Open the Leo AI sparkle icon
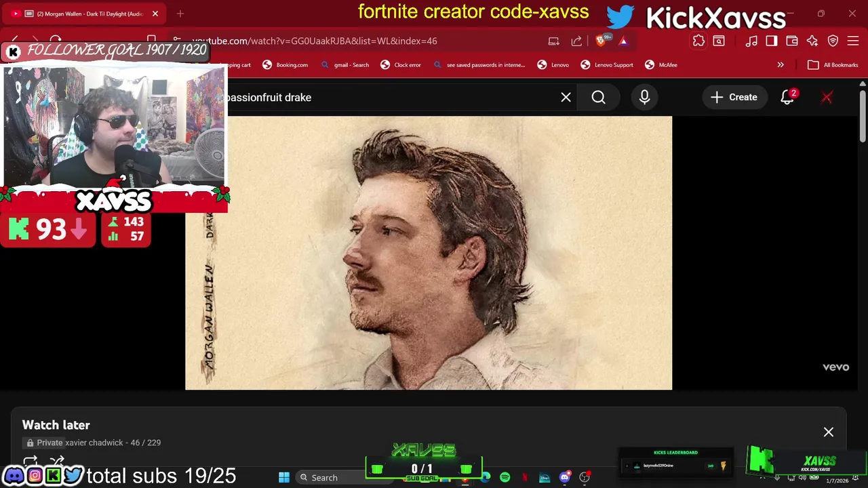Viewport: 868px width, 488px height. coord(812,41)
